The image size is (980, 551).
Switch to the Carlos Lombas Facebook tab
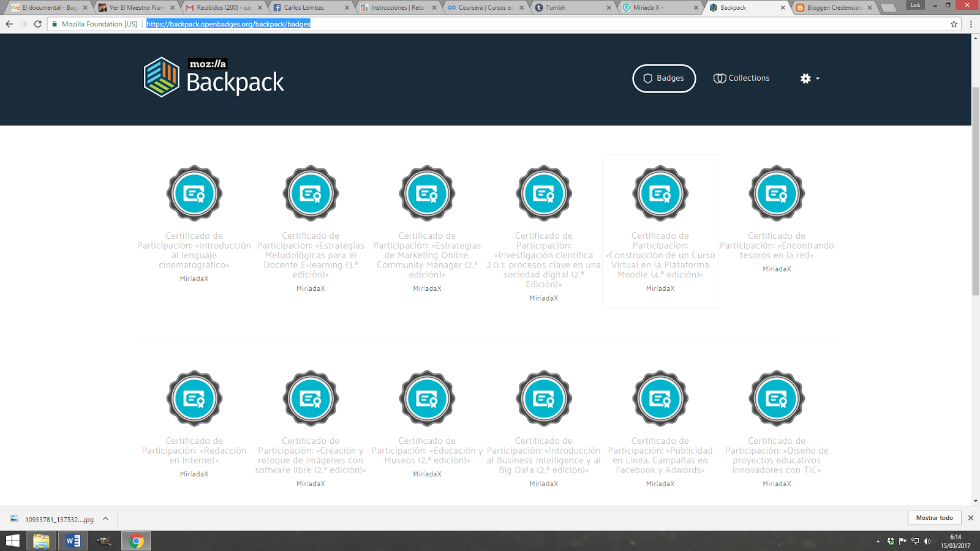coord(311,7)
